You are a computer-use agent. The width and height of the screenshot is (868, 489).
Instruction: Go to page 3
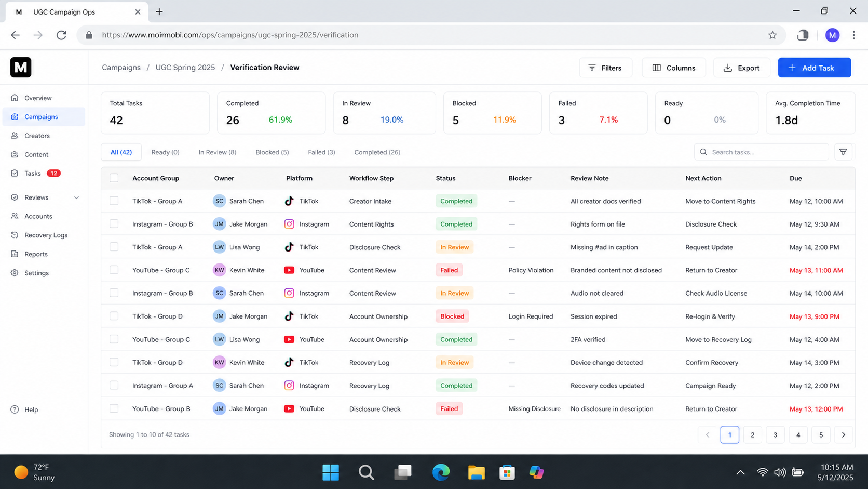(x=775, y=434)
